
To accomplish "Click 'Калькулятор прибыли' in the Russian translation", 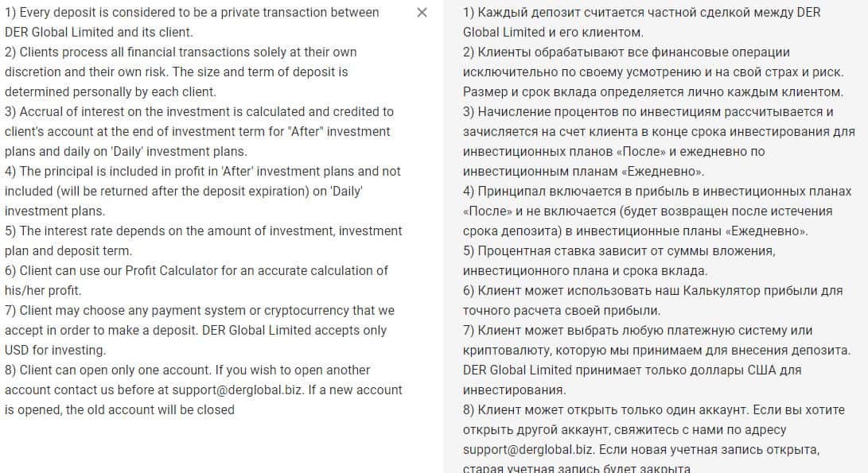I will pos(747,291).
